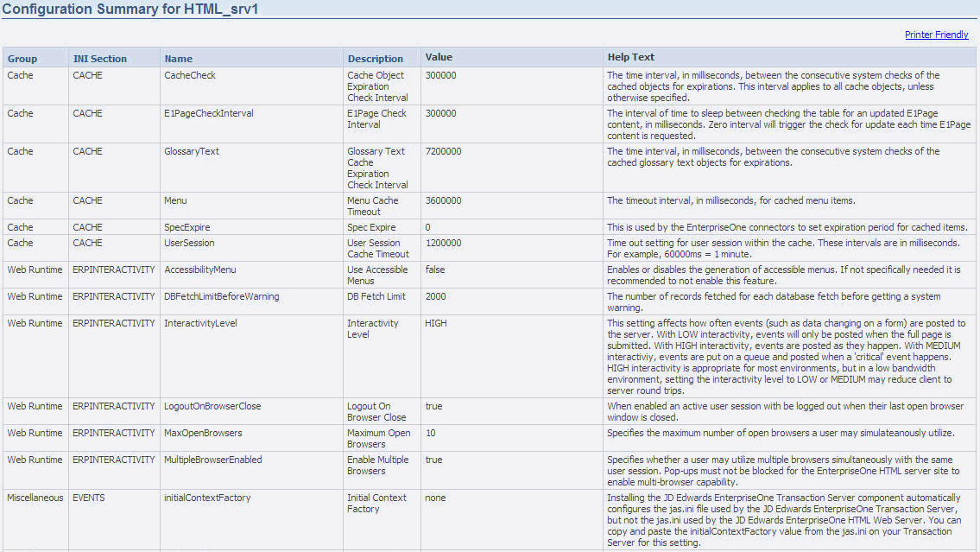Click the Logout On Browser Close description
The width and height of the screenshot is (980, 552).
[x=376, y=411]
